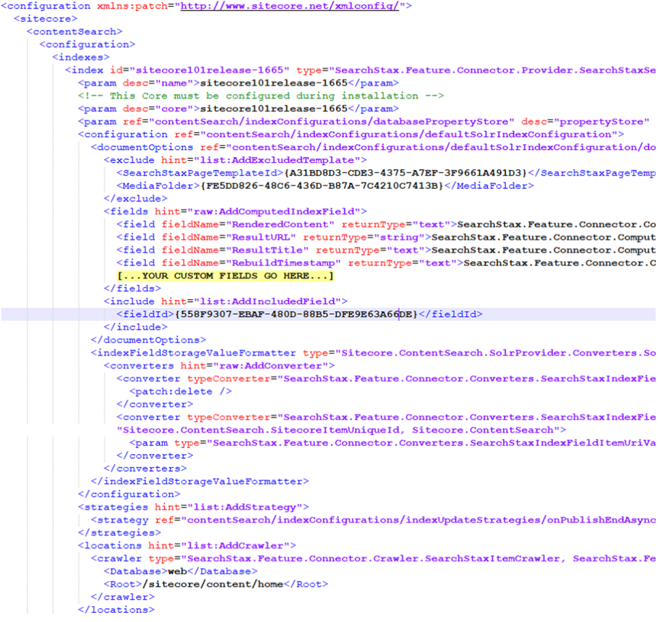Click the onPublishEndAsync strategy ref value
This screenshot has width=672, height=622.
pyautogui.click(x=418, y=520)
